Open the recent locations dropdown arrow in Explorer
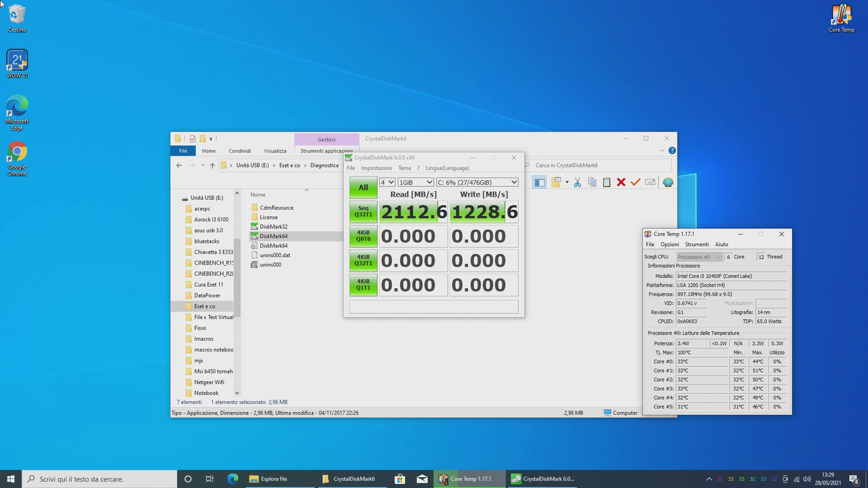This screenshot has width=868, height=488. click(x=202, y=165)
